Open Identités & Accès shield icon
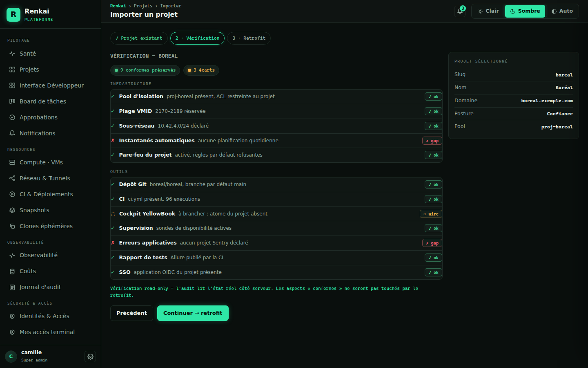This screenshot has width=588, height=368. point(12,316)
